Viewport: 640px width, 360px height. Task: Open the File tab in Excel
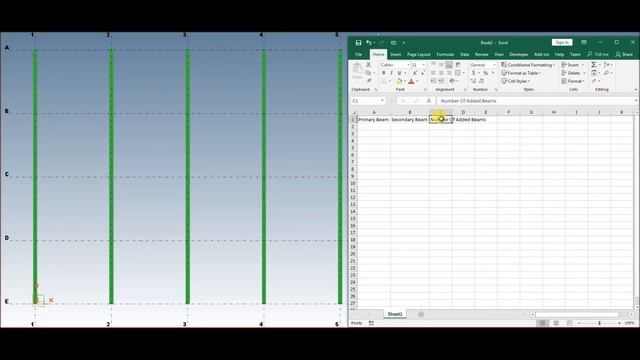[x=358, y=54]
